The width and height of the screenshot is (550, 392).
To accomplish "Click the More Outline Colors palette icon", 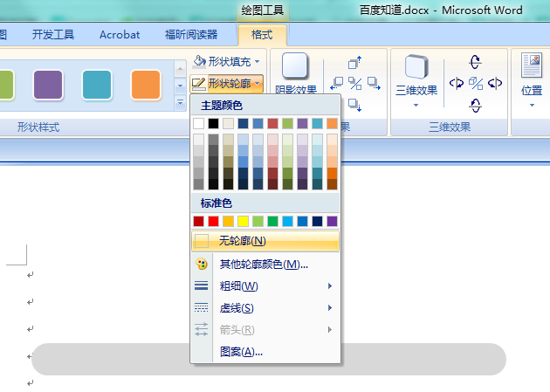I will pyautogui.click(x=202, y=264).
